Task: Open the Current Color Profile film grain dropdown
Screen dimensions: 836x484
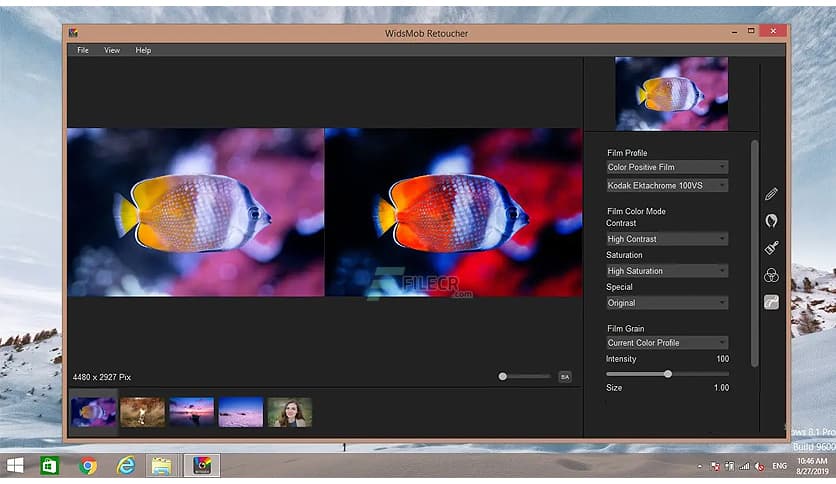Action: pyautogui.click(x=667, y=343)
